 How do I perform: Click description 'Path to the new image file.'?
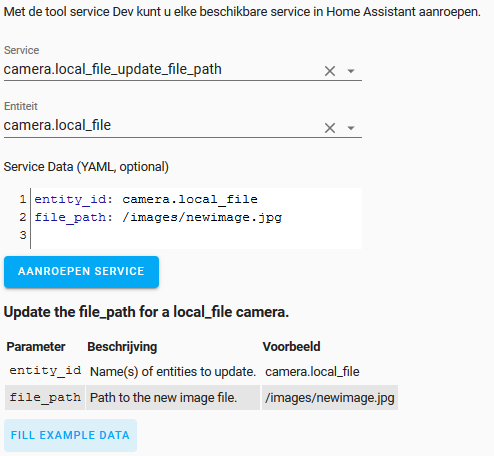coord(163,398)
